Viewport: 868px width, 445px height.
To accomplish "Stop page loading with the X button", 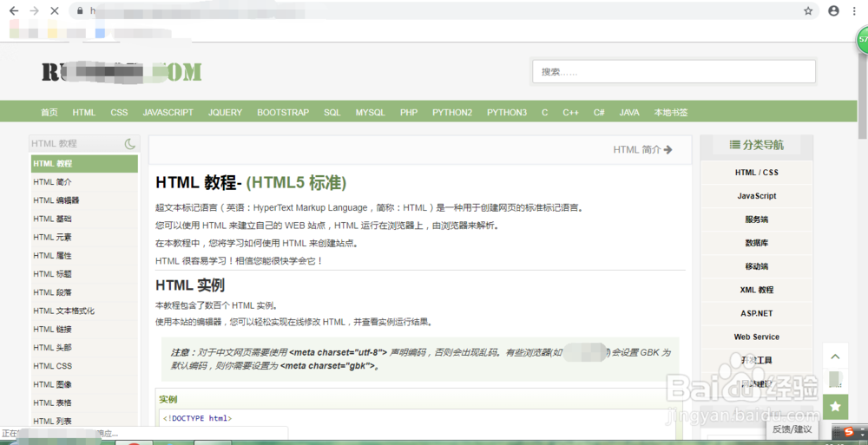I will [x=54, y=10].
